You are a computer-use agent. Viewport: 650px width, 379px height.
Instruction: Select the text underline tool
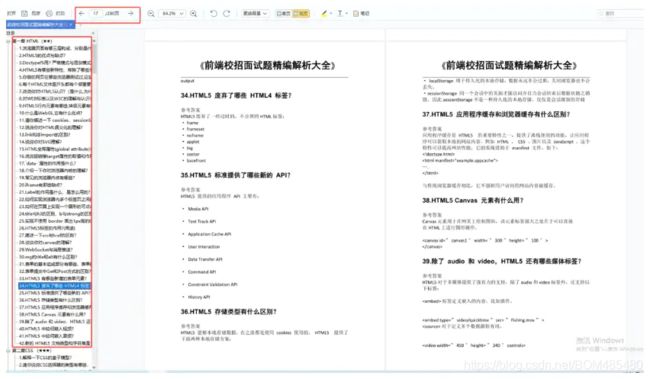tap(340, 13)
